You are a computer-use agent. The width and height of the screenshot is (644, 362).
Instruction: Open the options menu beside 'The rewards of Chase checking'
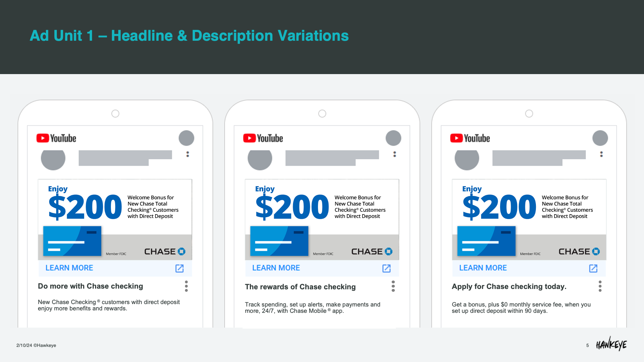[393, 286]
